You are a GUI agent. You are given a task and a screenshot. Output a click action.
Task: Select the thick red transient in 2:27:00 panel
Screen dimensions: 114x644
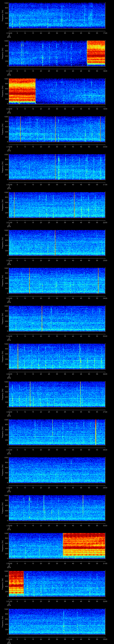tap(96, 432)
